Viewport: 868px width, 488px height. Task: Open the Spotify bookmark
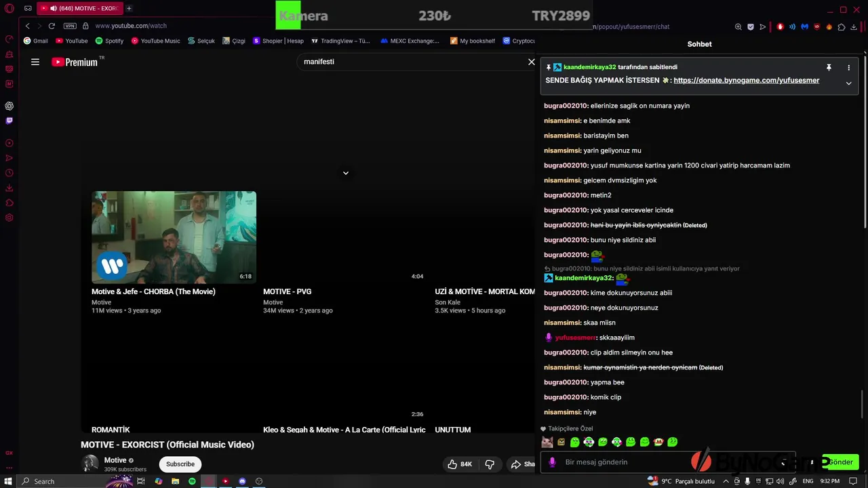click(x=109, y=41)
